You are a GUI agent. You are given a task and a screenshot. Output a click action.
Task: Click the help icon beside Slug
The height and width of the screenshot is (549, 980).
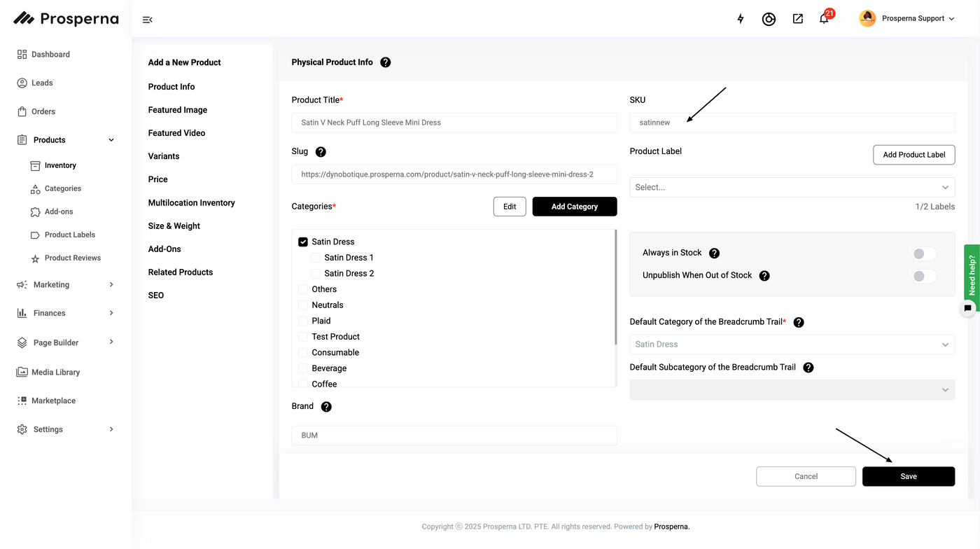pos(321,152)
